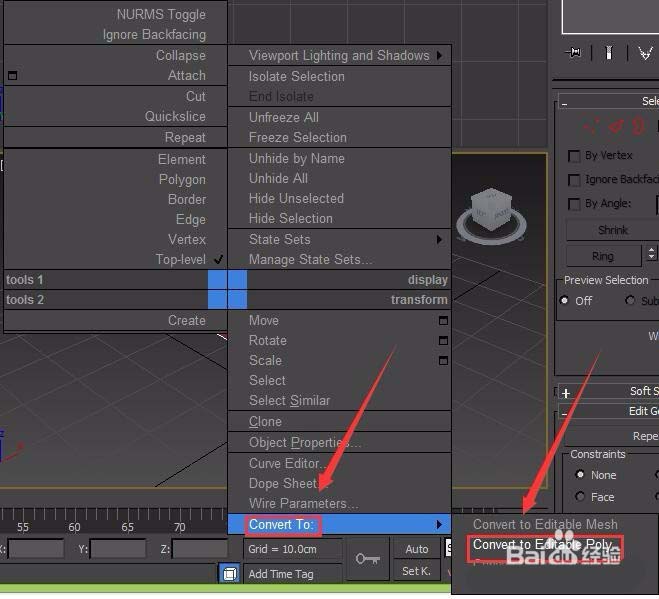Choose Unfreeze All menu entry
This screenshot has height=599, width=659.
(284, 117)
